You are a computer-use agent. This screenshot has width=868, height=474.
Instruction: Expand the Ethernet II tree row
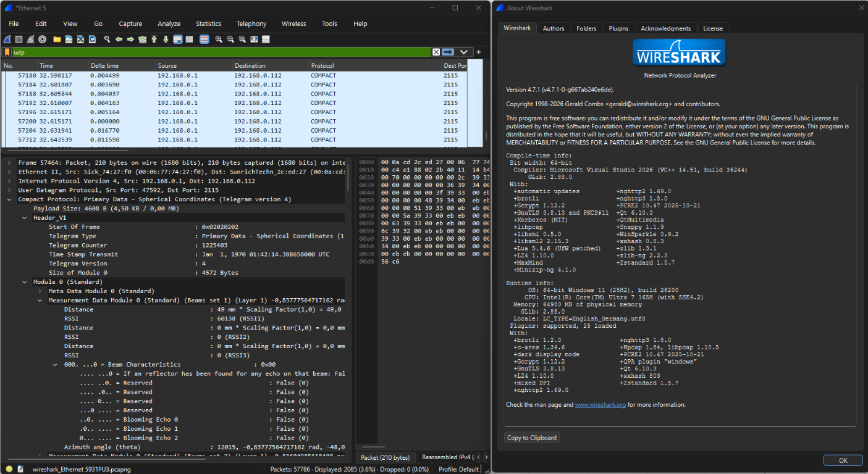(9, 172)
